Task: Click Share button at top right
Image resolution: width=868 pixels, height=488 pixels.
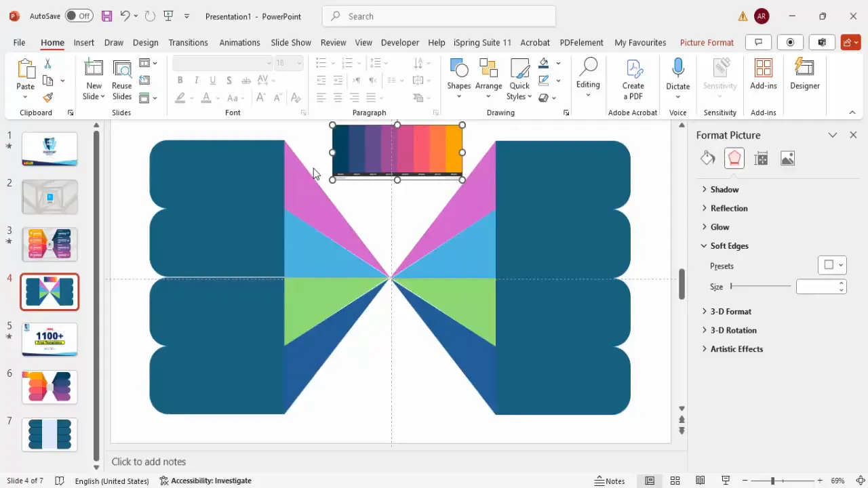Action: pos(850,42)
